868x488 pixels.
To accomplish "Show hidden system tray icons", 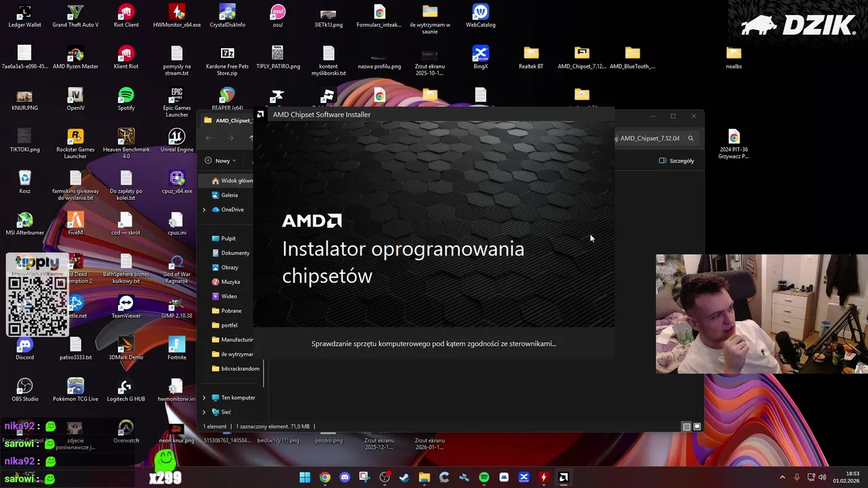I will pyautogui.click(x=783, y=477).
